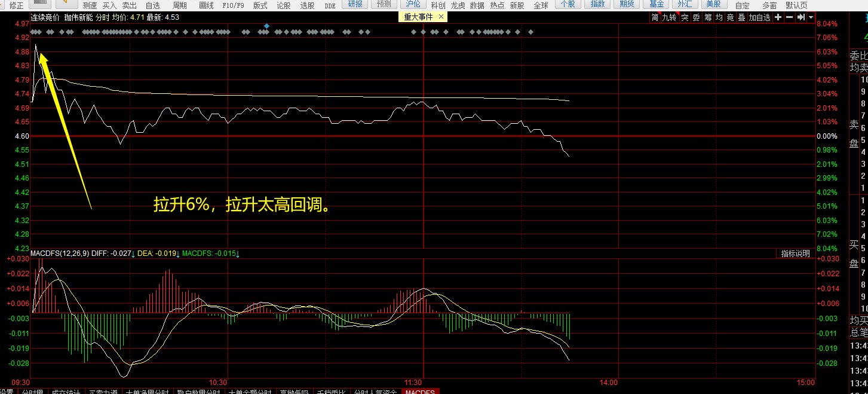Close the 重大事件 label with X
868x394 pixels.
(441, 17)
